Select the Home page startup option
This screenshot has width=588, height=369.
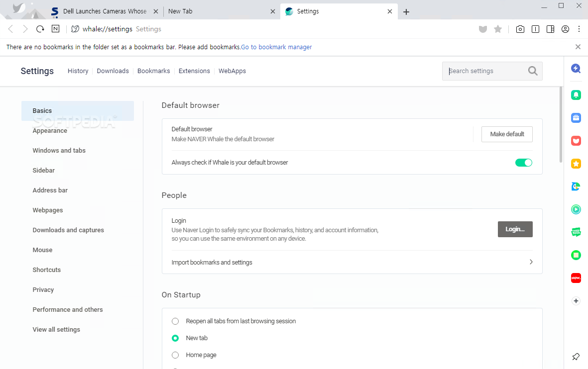point(175,355)
